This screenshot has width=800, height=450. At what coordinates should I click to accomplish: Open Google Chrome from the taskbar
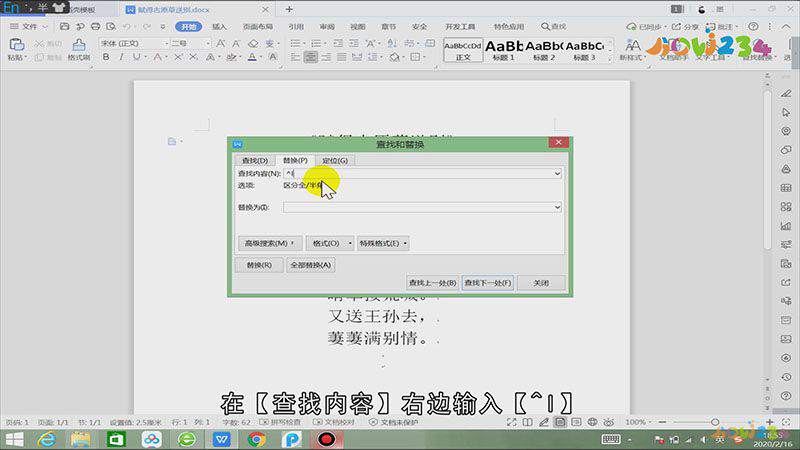pyautogui.click(x=257, y=439)
